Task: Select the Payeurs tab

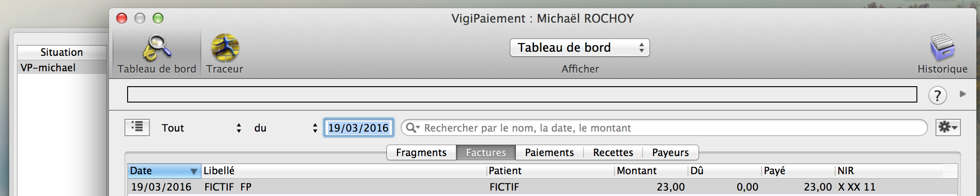Action: [x=670, y=152]
